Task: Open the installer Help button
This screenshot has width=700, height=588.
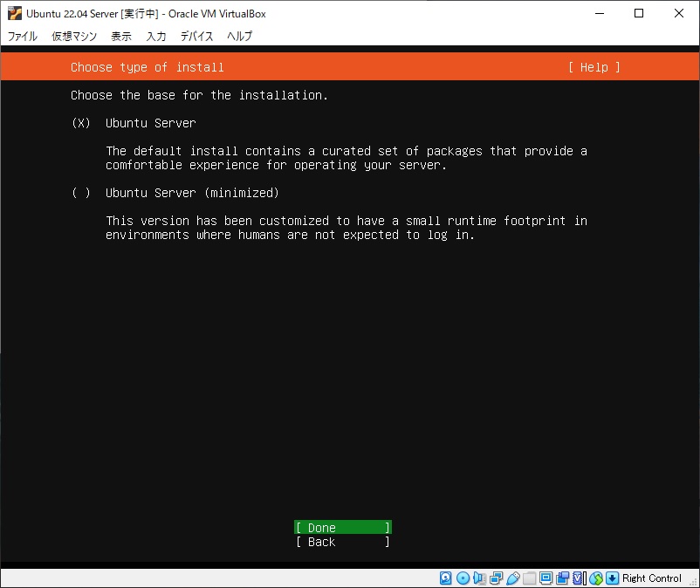Action: pos(594,67)
